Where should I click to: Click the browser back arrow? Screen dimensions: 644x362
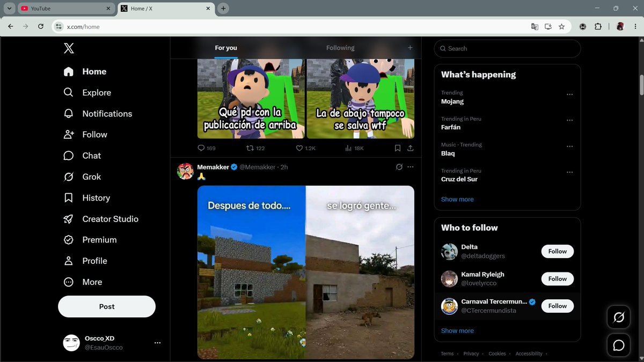[x=11, y=26]
